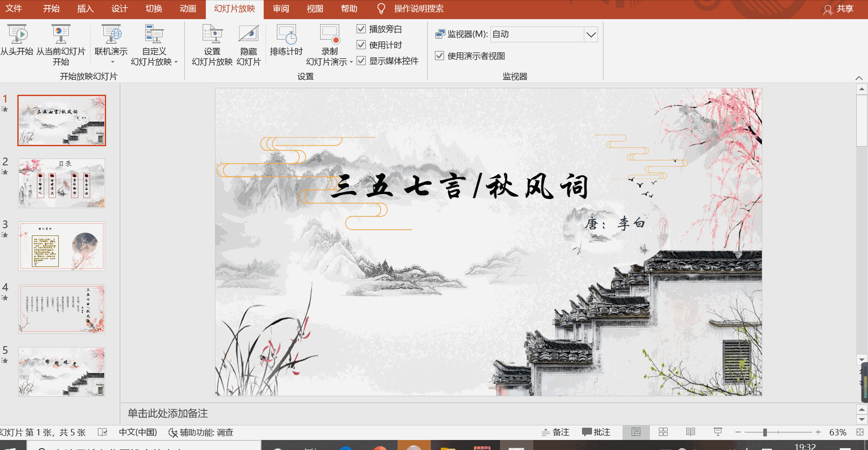Screen dimensions: 868x450
Task: Open the Animations (动画) tab
Action: [x=188, y=9]
